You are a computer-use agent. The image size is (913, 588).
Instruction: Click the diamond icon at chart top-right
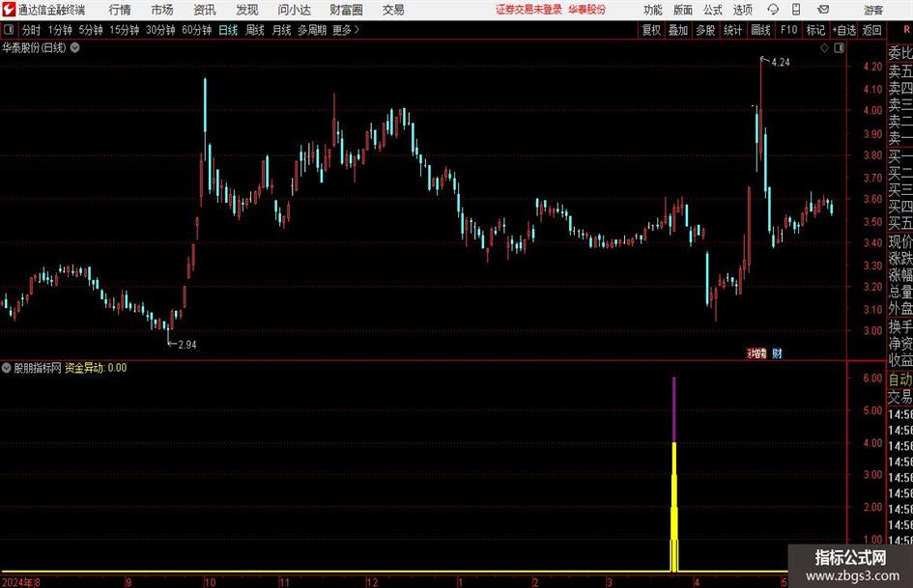click(824, 48)
